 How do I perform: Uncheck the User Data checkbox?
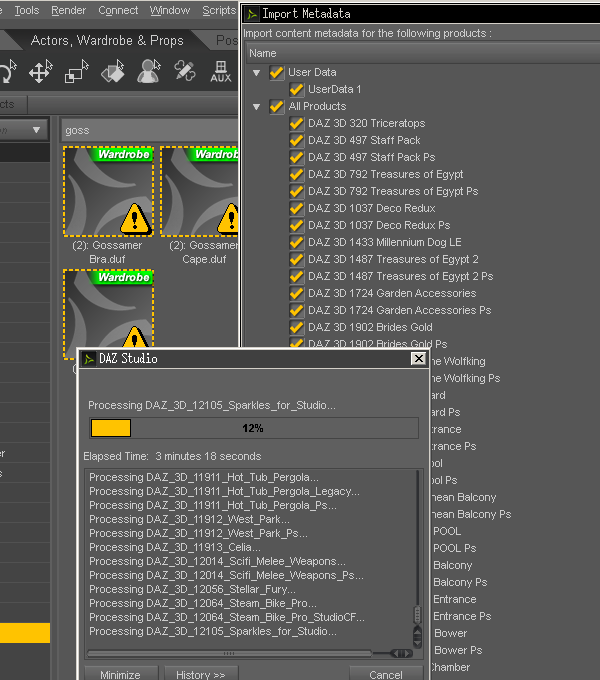click(276, 72)
